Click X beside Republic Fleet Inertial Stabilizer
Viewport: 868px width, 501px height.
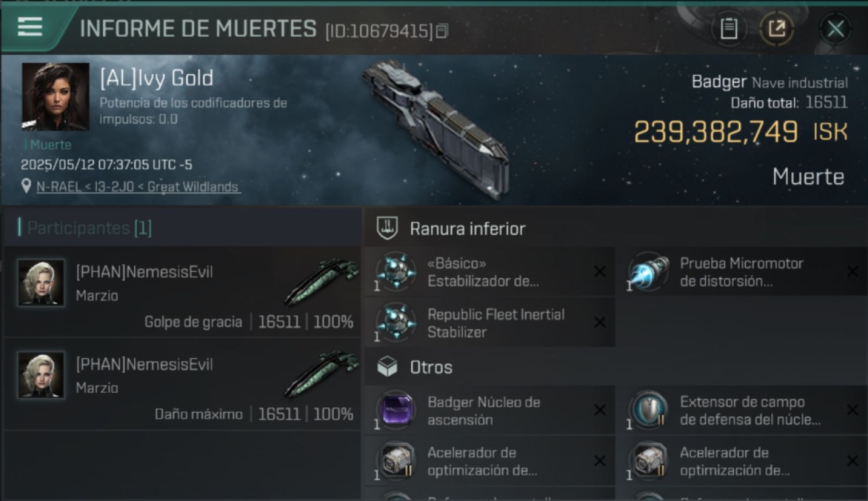[600, 323]
